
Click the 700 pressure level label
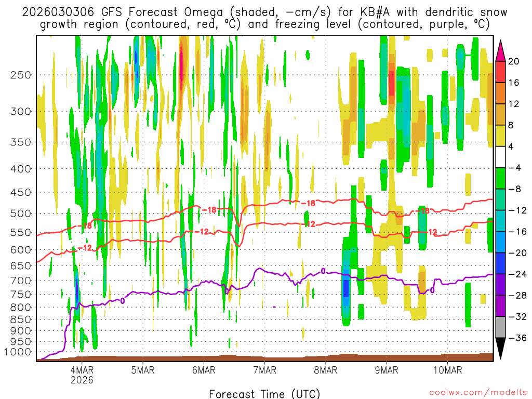point(21,281)
